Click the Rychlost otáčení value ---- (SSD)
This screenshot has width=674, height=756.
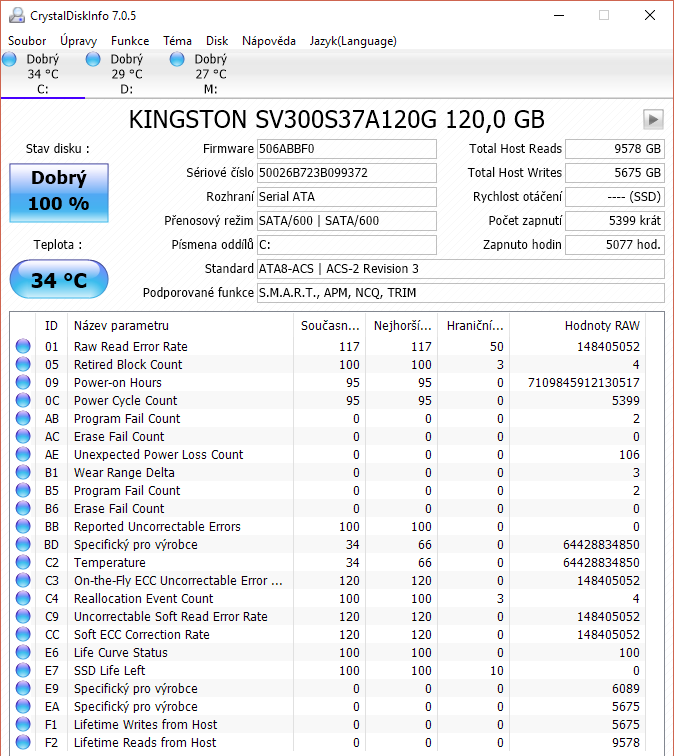pos(615,197)
